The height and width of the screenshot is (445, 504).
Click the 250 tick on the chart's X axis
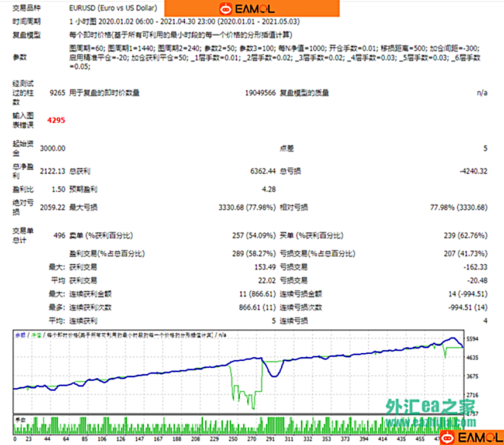point(233,439)
